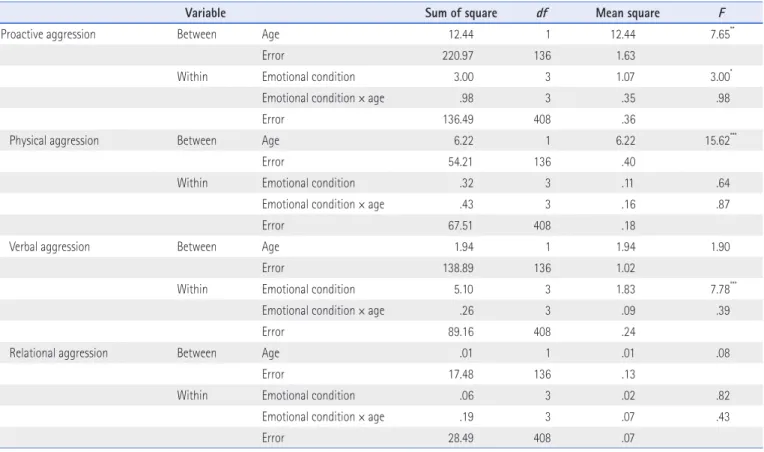Viewport: 764px width, 452px height.
Task: Click the value 17.48
Action: [460, 375]
